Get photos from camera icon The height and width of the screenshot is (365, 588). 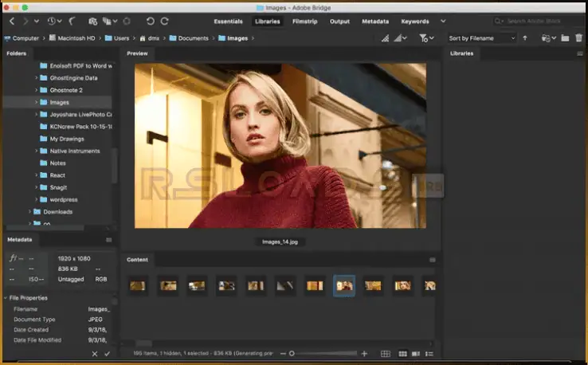[92, 22]
